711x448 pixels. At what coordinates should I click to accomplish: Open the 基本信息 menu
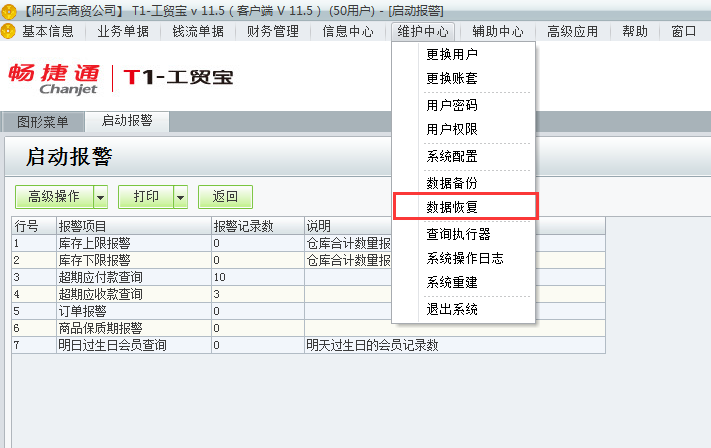click(x=48, y=31)
